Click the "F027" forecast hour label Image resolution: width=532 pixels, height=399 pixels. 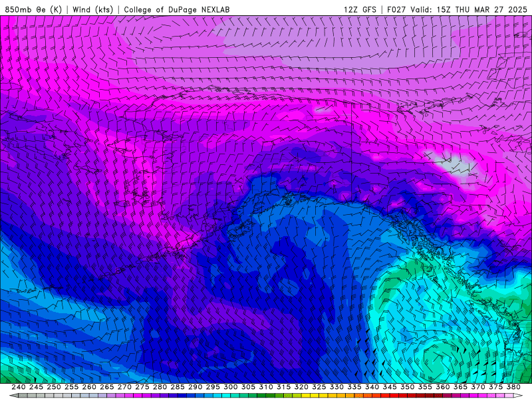396,9
